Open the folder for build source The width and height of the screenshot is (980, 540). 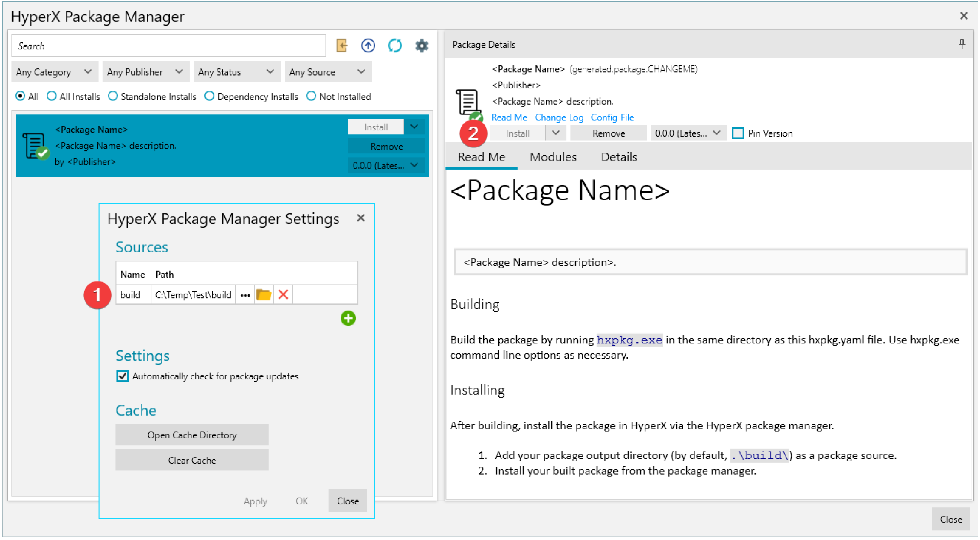(x=264, y=295)
